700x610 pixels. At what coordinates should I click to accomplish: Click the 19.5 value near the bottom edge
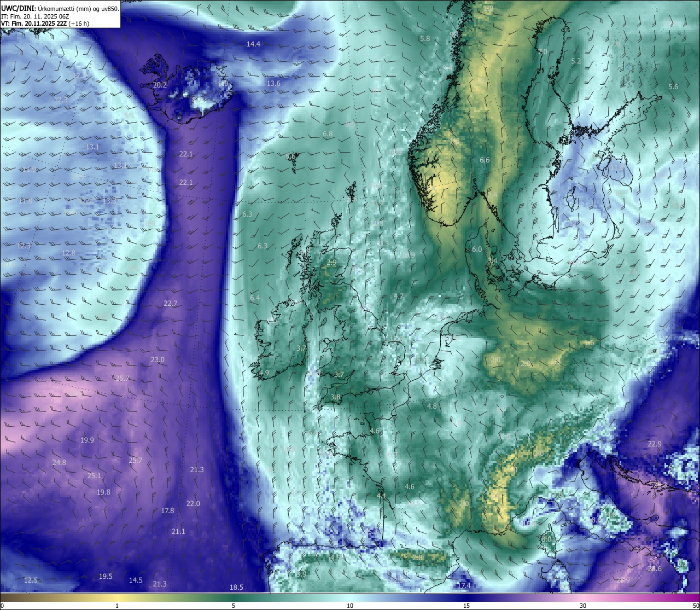coord(106,576)
